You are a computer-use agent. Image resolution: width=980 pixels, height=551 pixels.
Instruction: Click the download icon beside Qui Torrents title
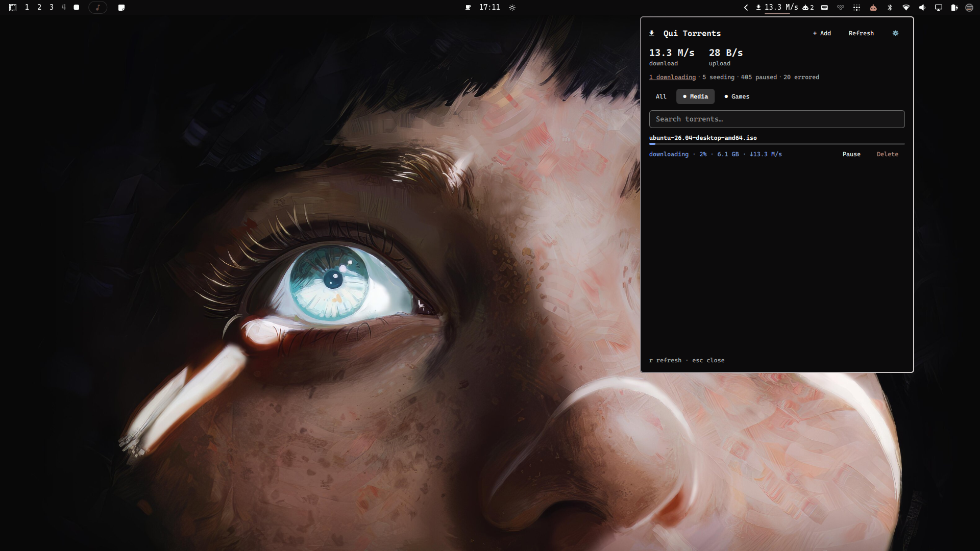652,33
